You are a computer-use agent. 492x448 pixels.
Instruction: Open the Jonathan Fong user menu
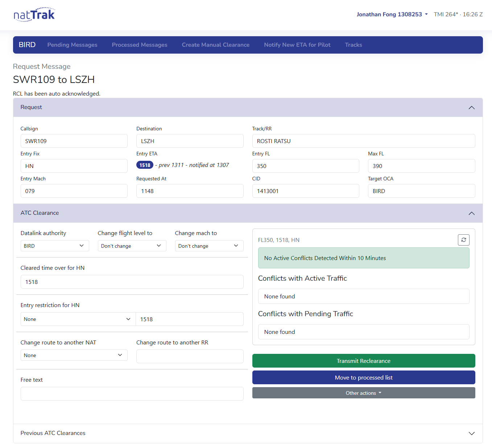click(392, 14)
